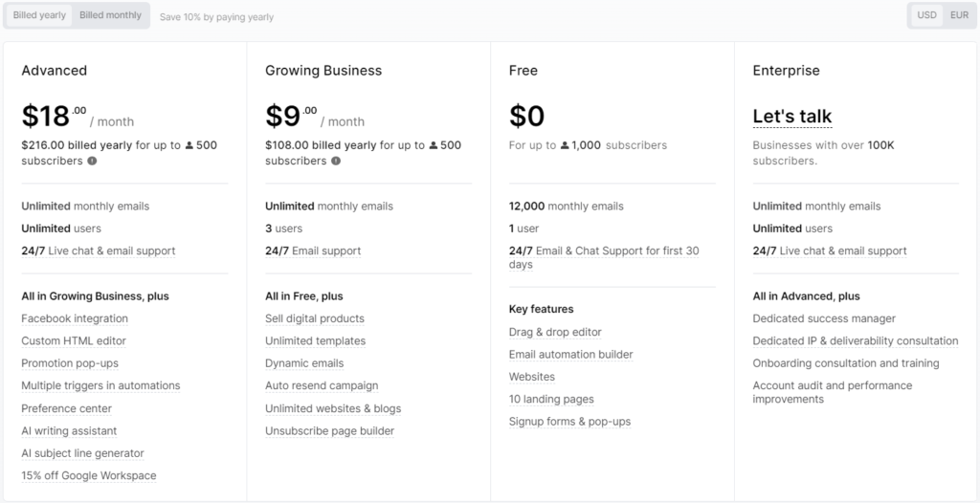
Task: Click Signup forms & pop-ups feature
Action: 569,422
